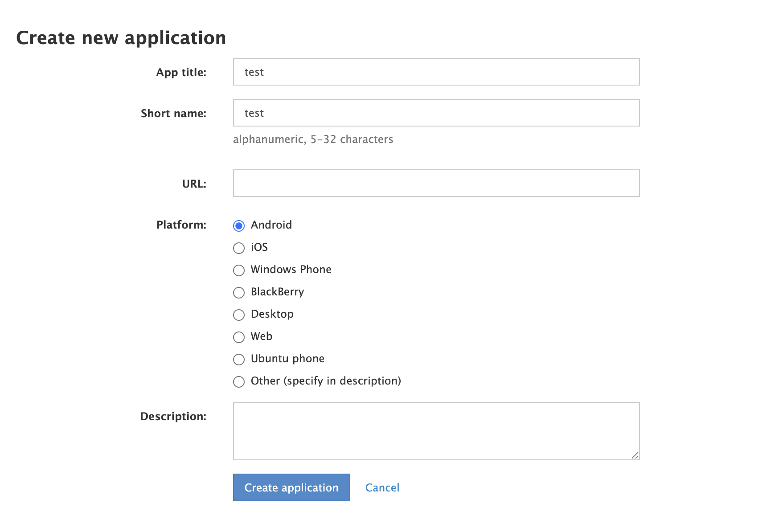Screen dimensions: 779x532
Task: Click the iOS label text
Action: (x=259, y=247)
